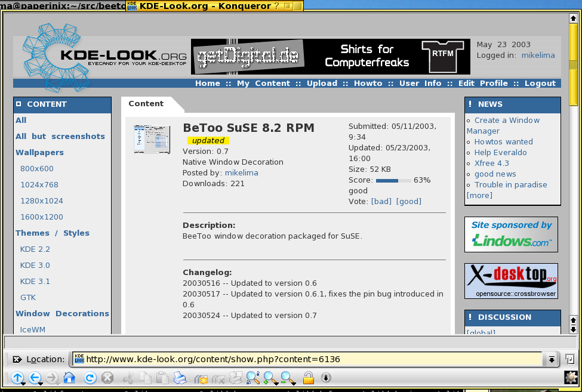The width and height of the screenshot is (582, 392).
Task: Vote [good] on BeToo
Action: point(409,202)
